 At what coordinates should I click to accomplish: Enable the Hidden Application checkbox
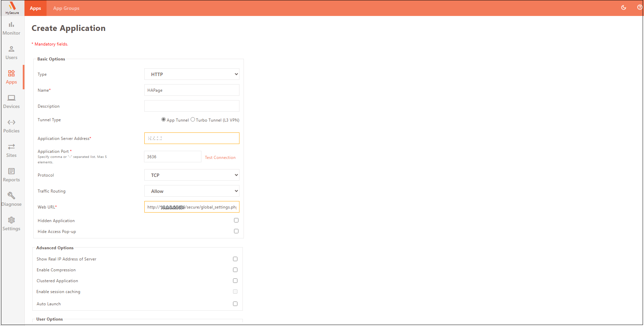(x=236, y=220)
